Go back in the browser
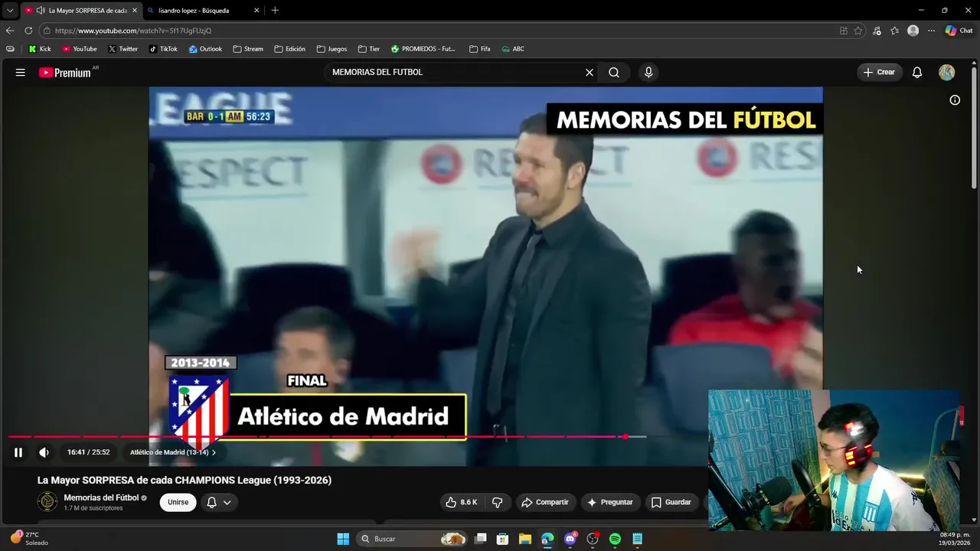 10,31
